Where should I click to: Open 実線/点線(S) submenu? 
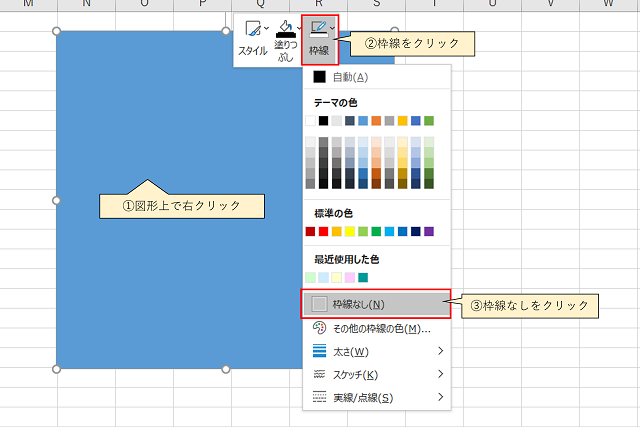[376, 397]
